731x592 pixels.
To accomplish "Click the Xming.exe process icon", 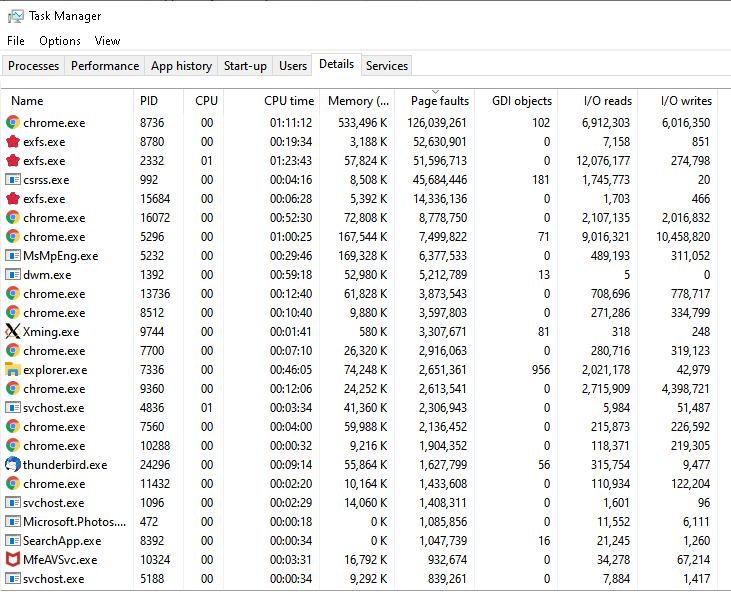I will 13,332.
